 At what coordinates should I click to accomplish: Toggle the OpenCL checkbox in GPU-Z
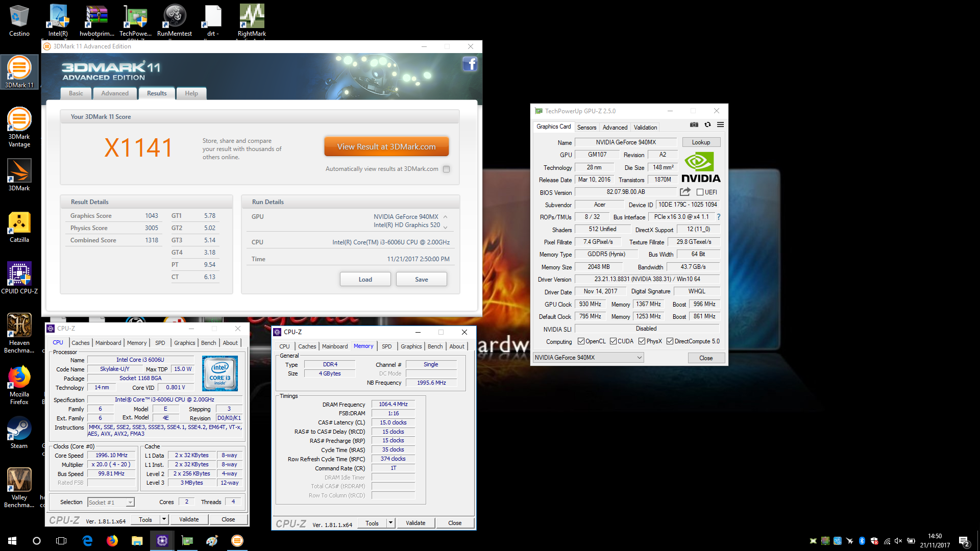tap(581, 341)
